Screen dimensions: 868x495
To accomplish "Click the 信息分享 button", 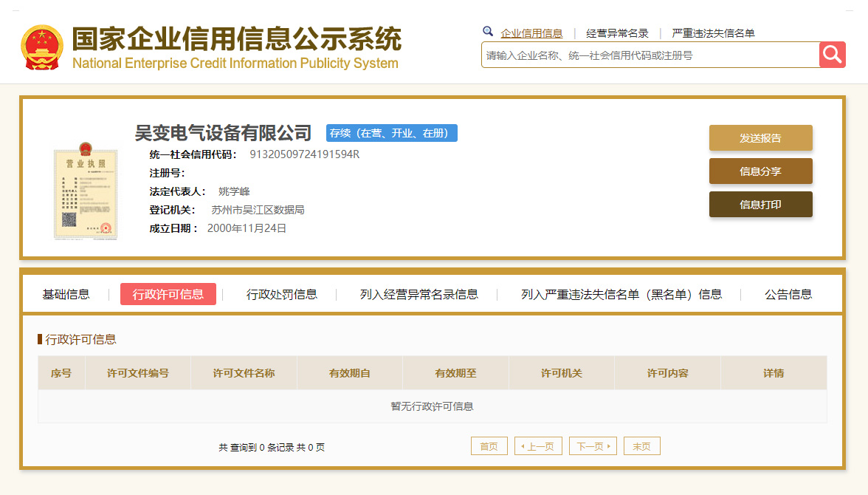I will [x=760, y=171].
